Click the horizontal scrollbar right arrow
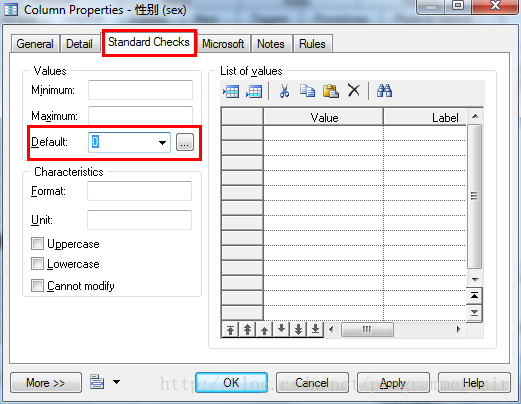 [x=459, y=330]
